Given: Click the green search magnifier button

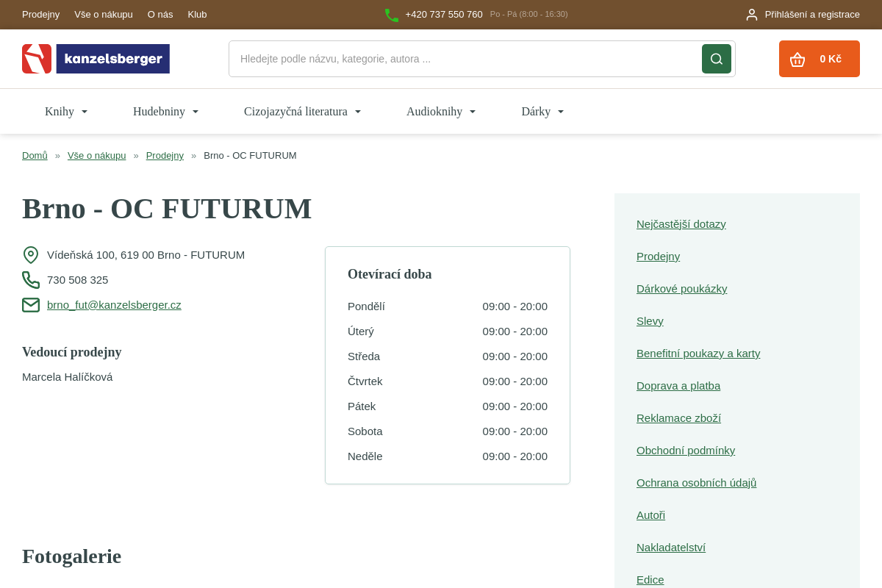Looking at the screenshot, I should [717, 59].
